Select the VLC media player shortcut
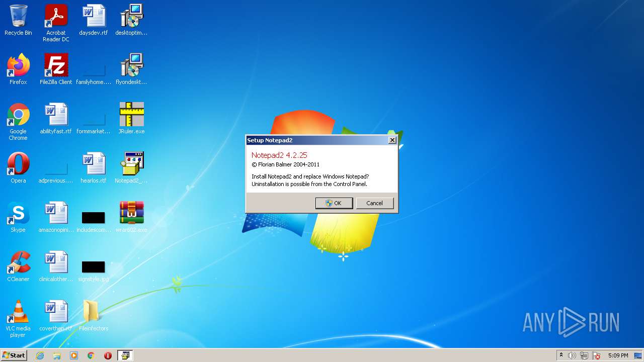Image resolution: width=644 pixels, height=362 pixels. (18, 319)
